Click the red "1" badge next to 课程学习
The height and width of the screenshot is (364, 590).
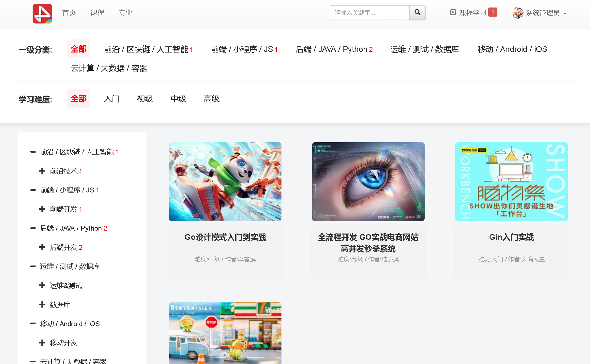coord(493,12)
